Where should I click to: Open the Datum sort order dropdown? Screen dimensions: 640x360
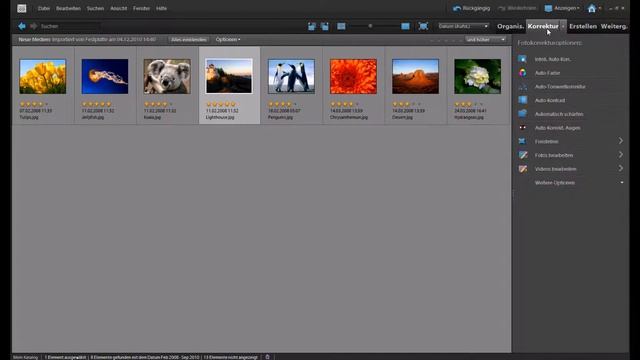pyautogui.click(x=463, y=26)
